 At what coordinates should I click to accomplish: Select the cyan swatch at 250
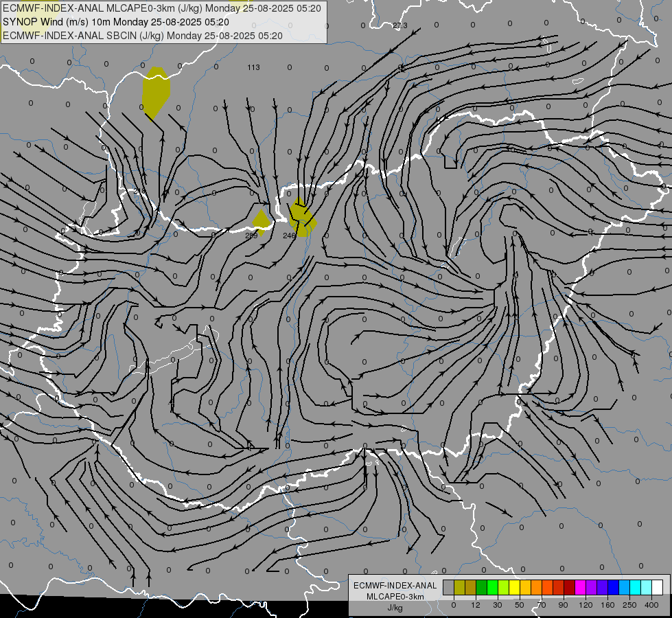coord(636,587)
